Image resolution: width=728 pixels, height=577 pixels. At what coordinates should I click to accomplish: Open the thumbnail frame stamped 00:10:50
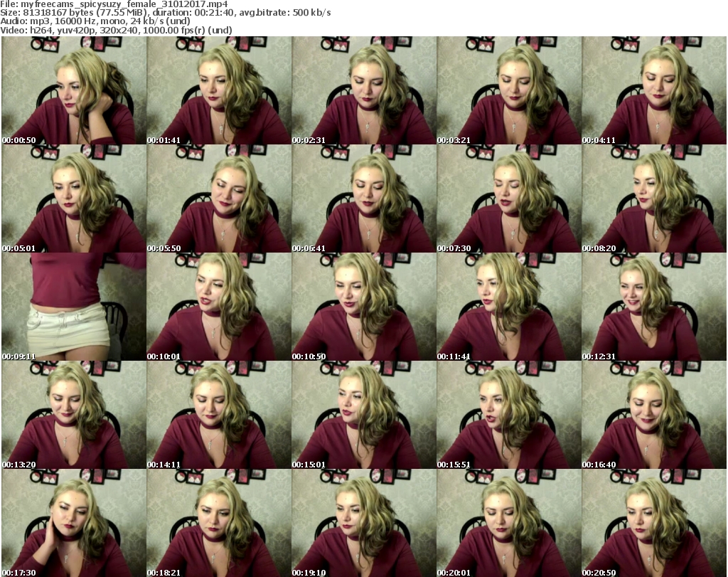363,307
